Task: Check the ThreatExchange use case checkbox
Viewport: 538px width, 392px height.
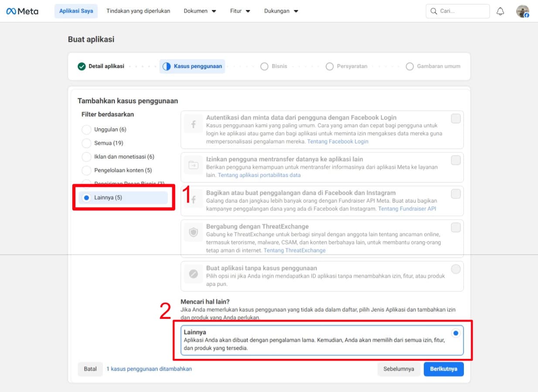Action: [x=456, y=227]
